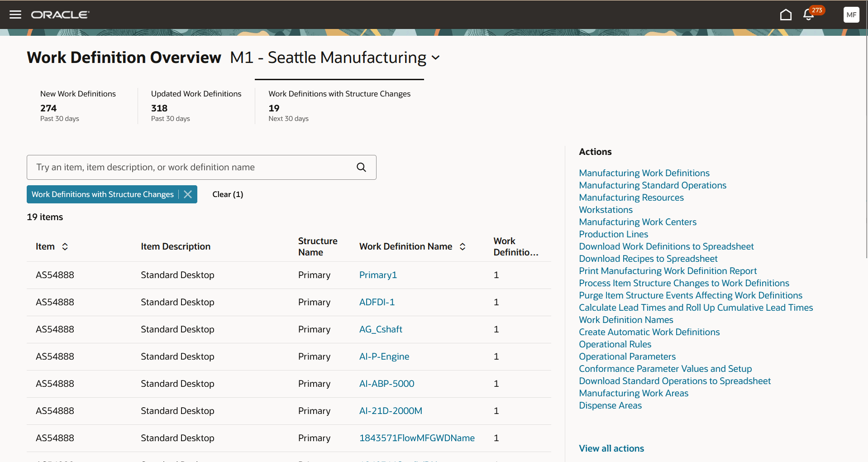868x462 pixels.
Task: Click the Oracle logo
Action: coord(60,14)
